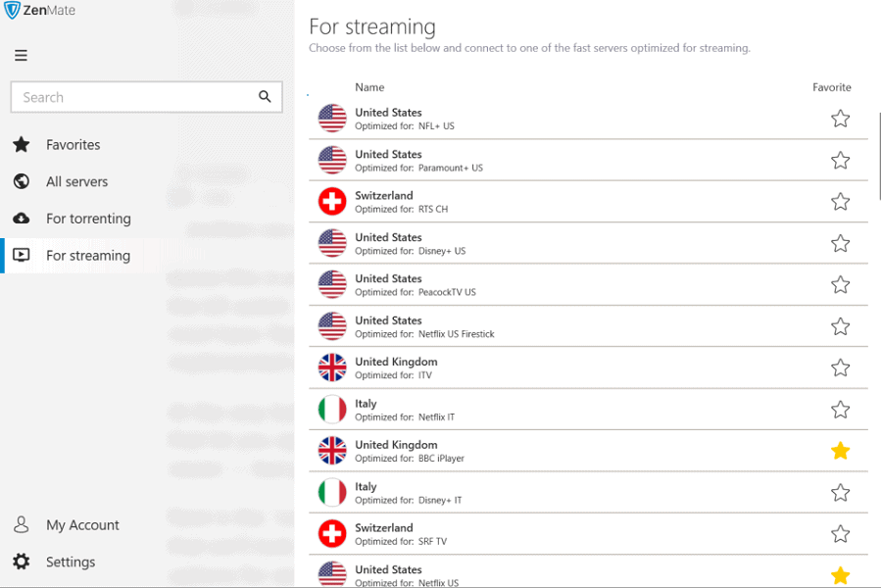The width and height of the screenshot is (881, 588).
Task: Click the vertical scrollbar of server list
Action: coord(879,156)
